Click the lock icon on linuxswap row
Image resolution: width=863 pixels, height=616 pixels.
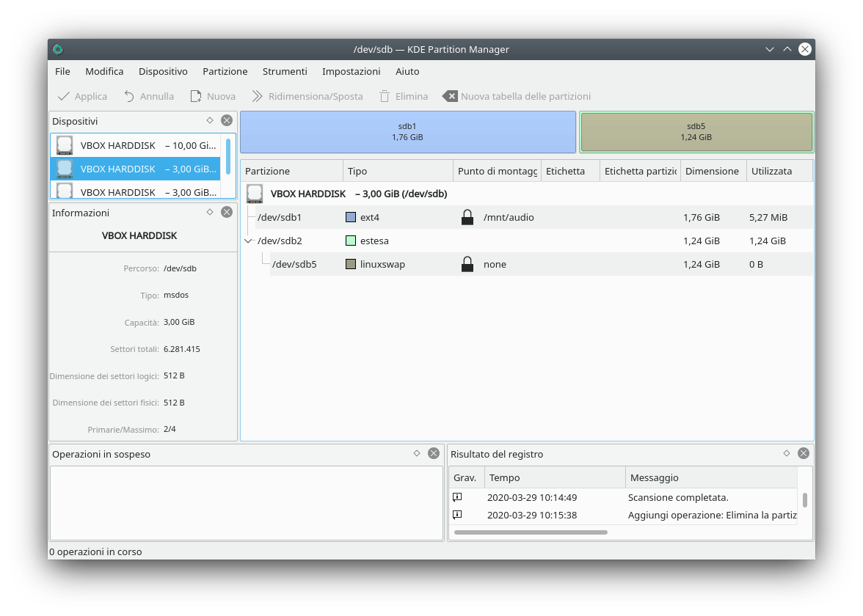(x=467, y=264)
